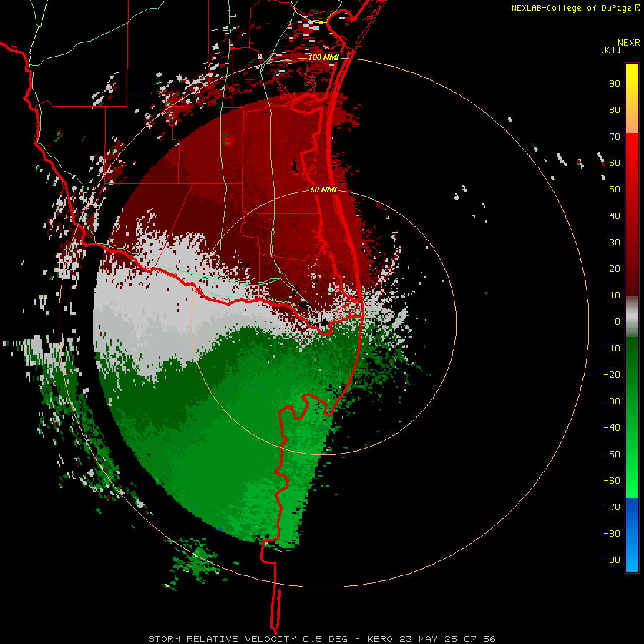
Task: Click the 90 value on velocity scale
Action: [x=615, y=84]
